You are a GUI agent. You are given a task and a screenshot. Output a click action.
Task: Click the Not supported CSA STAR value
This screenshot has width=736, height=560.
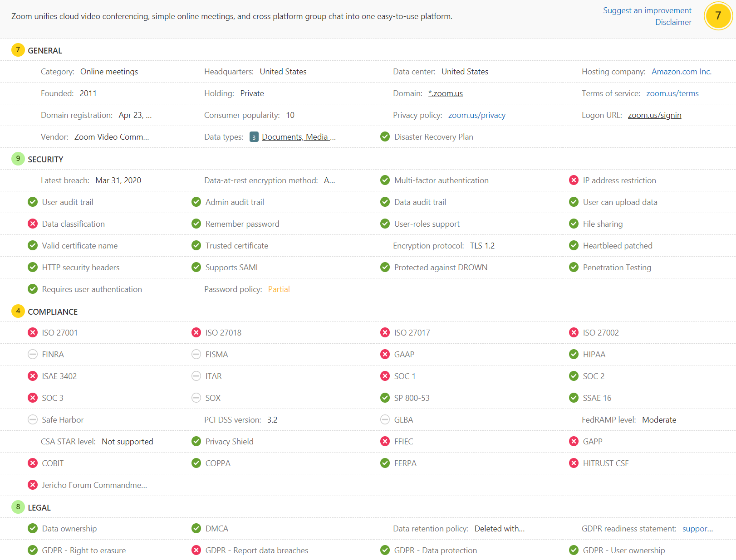[x=128, y=442]
